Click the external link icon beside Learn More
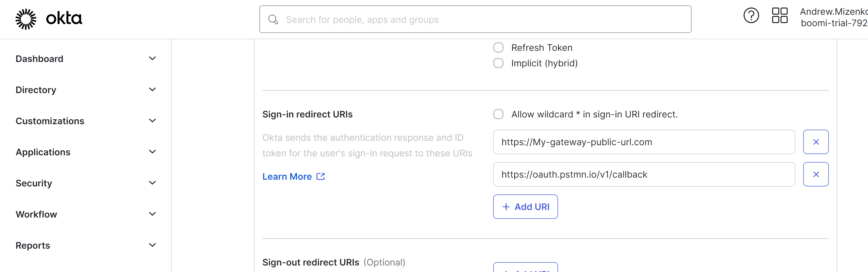 320,176
